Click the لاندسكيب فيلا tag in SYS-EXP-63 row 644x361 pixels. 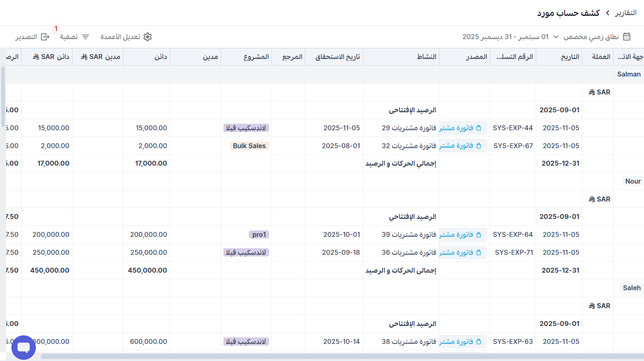pyautogui.click(x=246, y=341)
